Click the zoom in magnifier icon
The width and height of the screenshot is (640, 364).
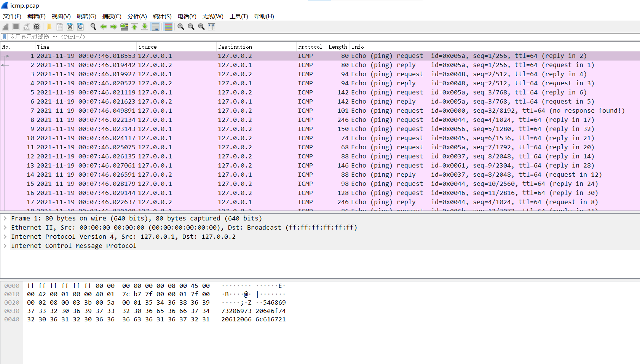coord(181,27)
